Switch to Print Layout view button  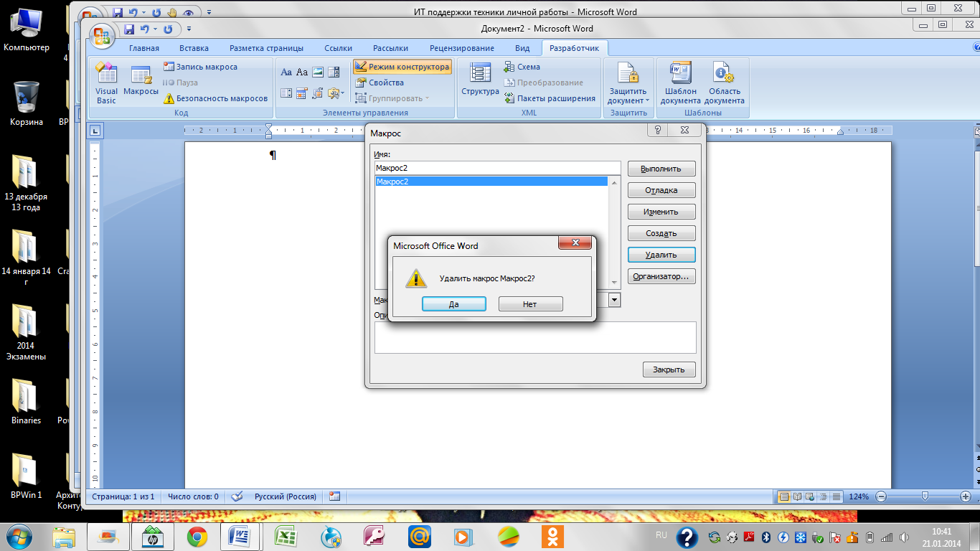coord(784,496)
